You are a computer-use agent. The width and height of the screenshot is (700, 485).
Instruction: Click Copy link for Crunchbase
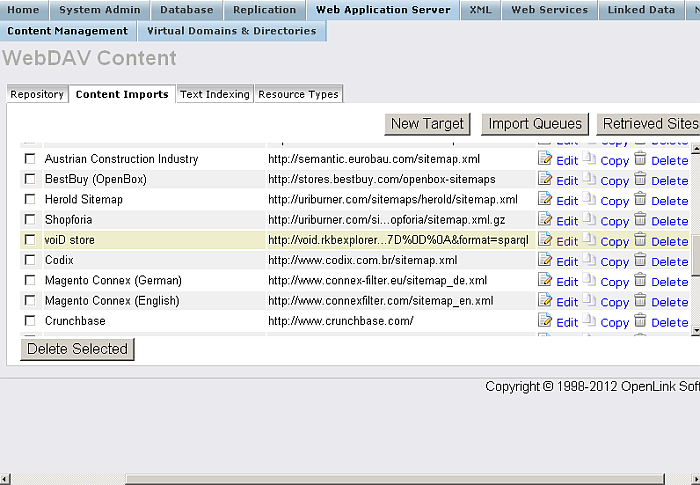[x=614, y=322]
